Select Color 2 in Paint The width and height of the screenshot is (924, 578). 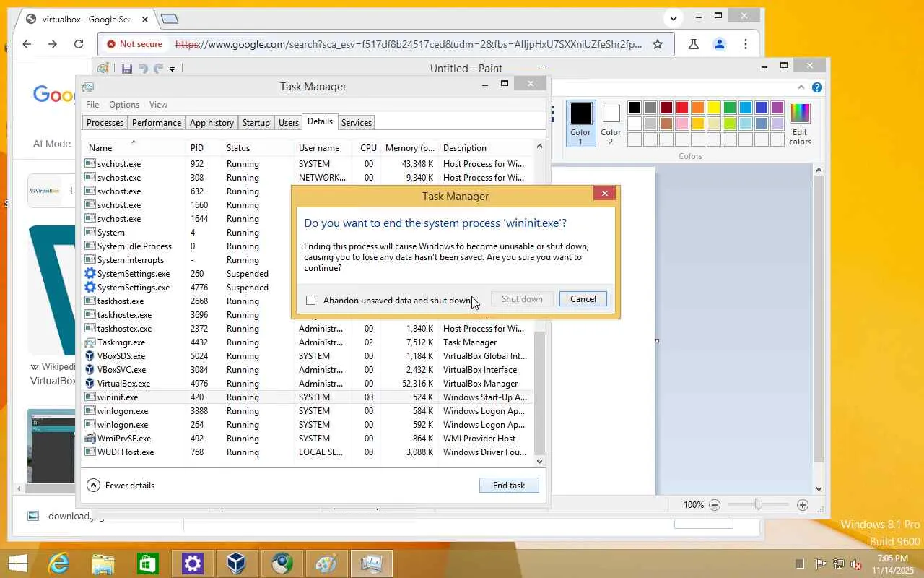point(611,124)
